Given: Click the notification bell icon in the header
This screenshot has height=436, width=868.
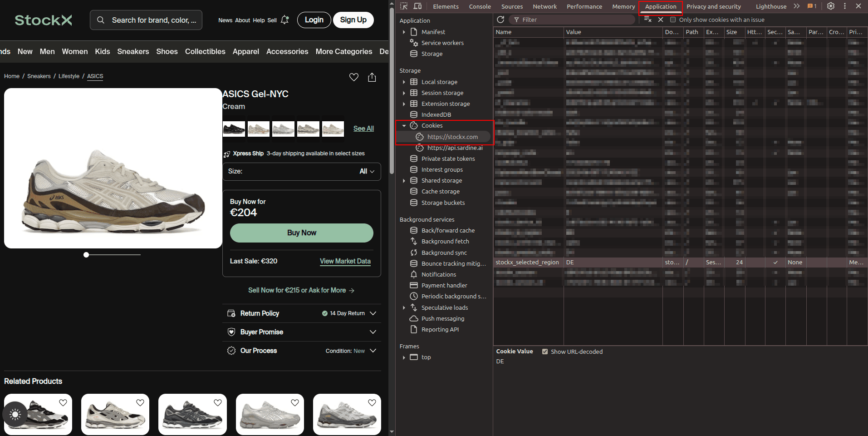Looking at the screenshot, I should tap(285, 20).
